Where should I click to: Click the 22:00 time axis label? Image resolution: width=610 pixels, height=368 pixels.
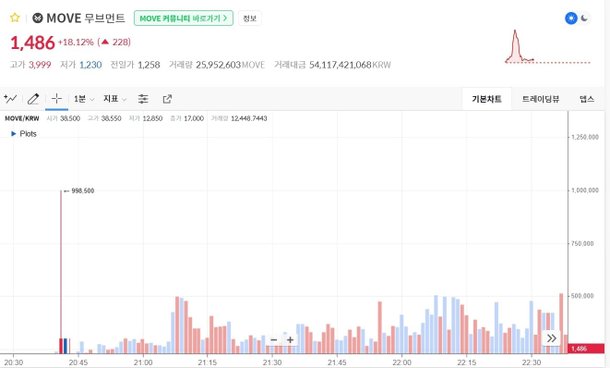(x=402, y=363)
